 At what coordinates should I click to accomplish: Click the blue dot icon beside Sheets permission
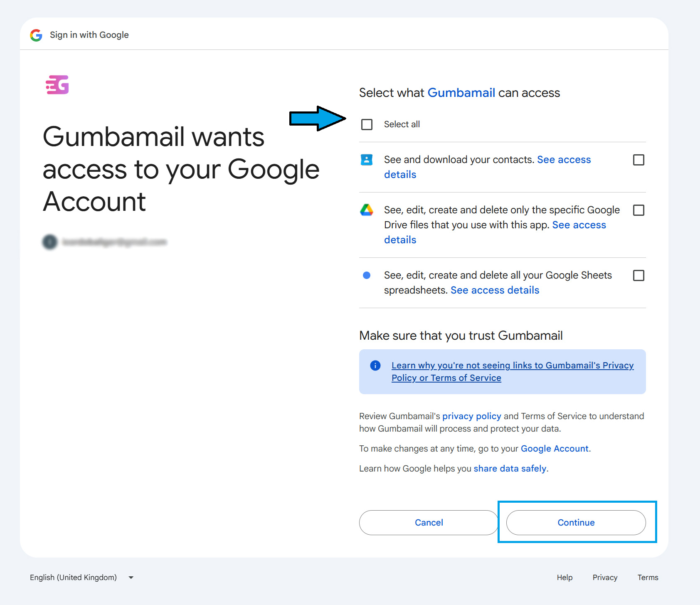pyautogui.click(x=367, y=275)
